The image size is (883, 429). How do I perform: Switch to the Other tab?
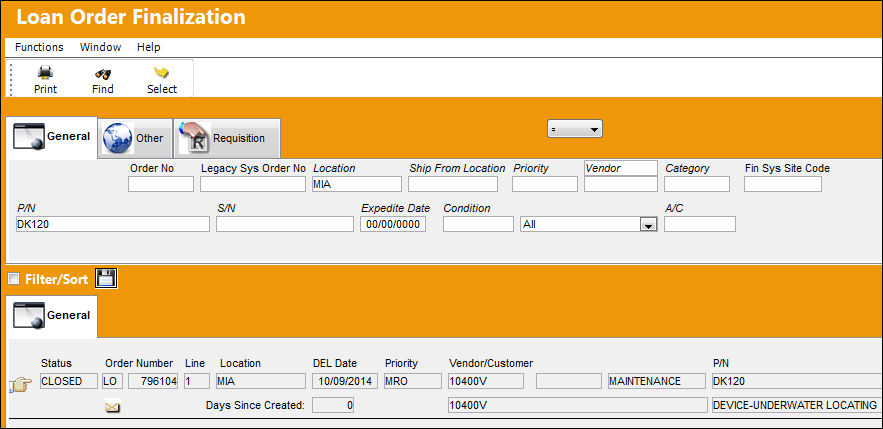coord(135,138)
